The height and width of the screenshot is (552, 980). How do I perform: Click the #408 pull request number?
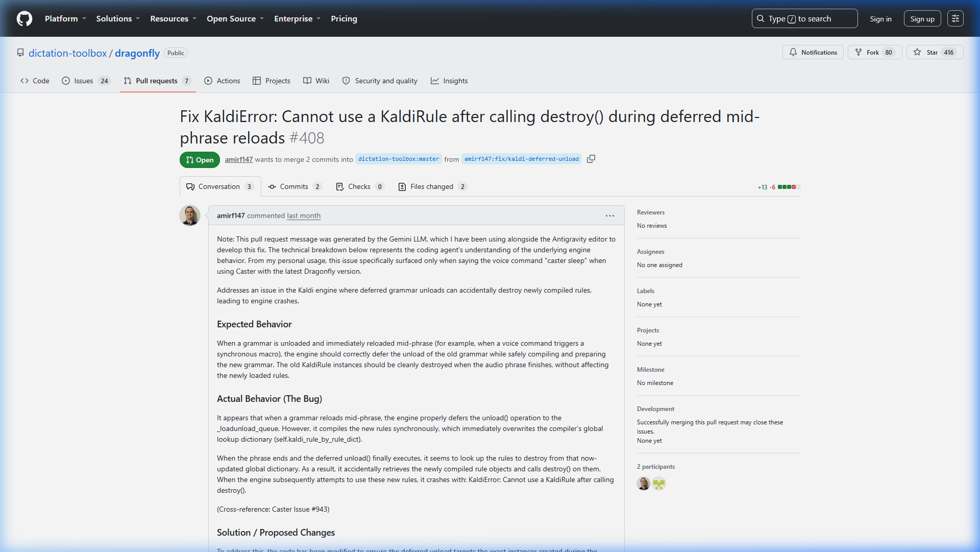pos(307,138)
